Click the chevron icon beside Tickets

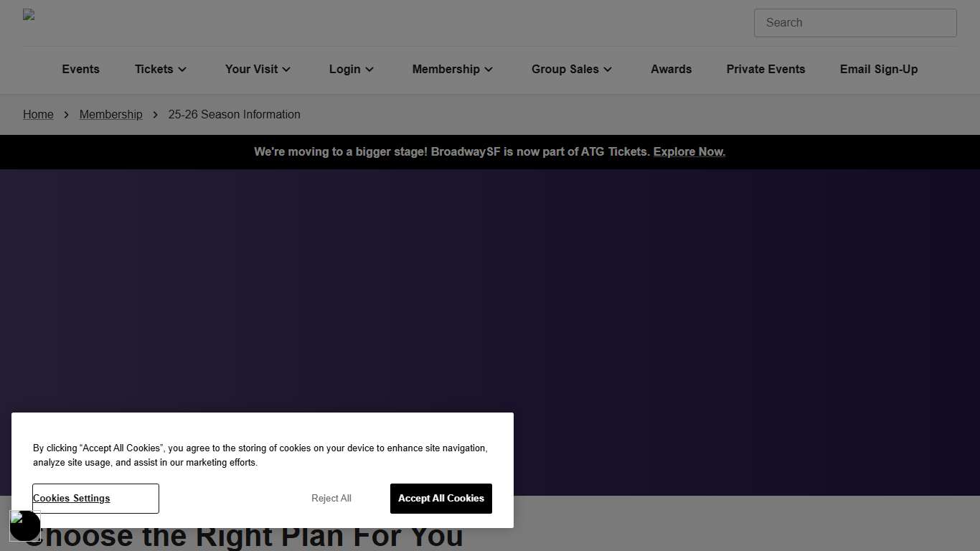pyautogui.click(x=182, y=70)
